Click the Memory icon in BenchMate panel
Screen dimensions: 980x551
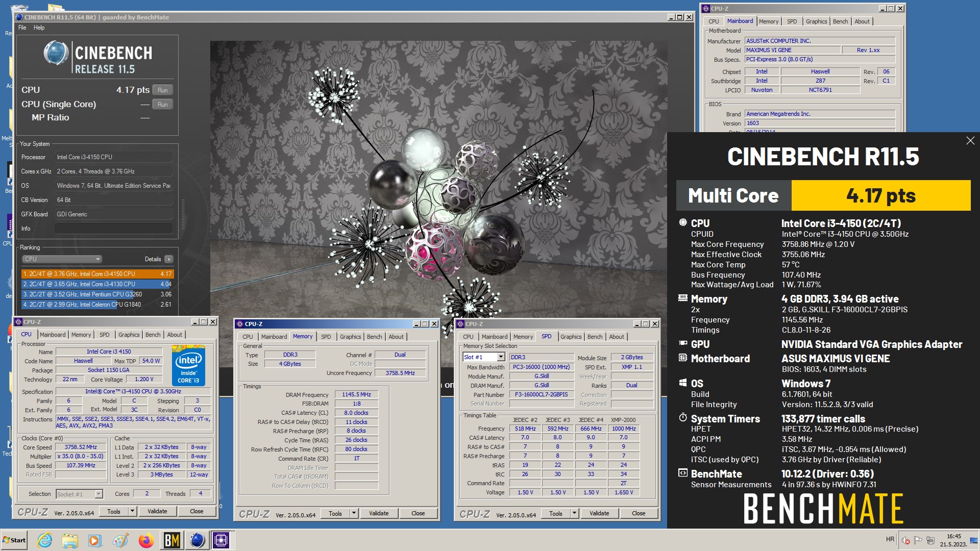(682, 298)
